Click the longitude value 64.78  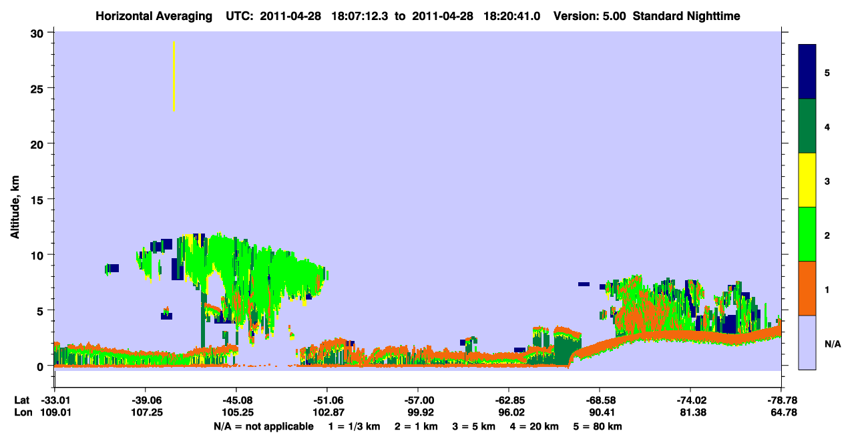[781, 412]
